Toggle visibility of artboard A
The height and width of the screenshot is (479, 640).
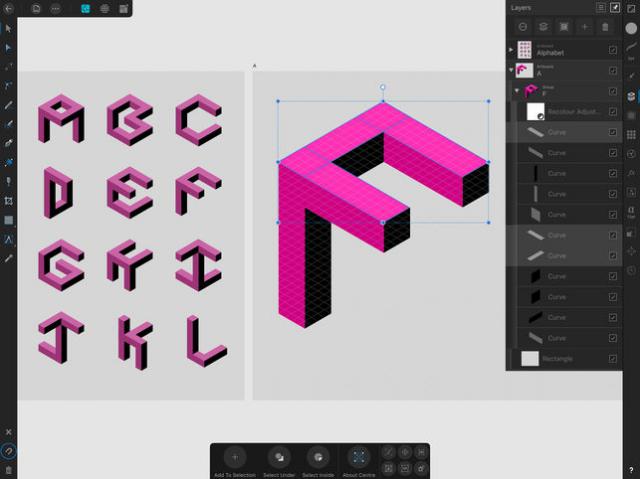point(613,71)
